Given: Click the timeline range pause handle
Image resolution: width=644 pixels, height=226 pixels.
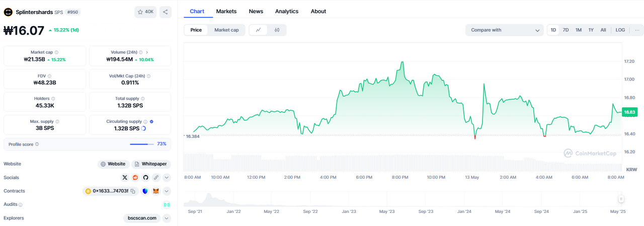Looking at the screenshot, I should point(621,199).
